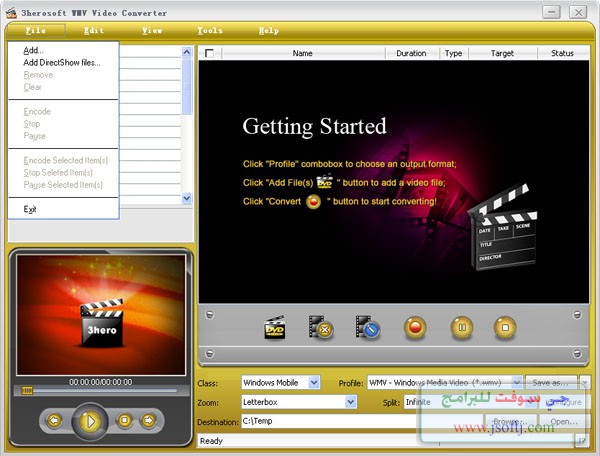Click the Add DVD file toolbar icon
The image size is (600, 456).
coord(275,327)
